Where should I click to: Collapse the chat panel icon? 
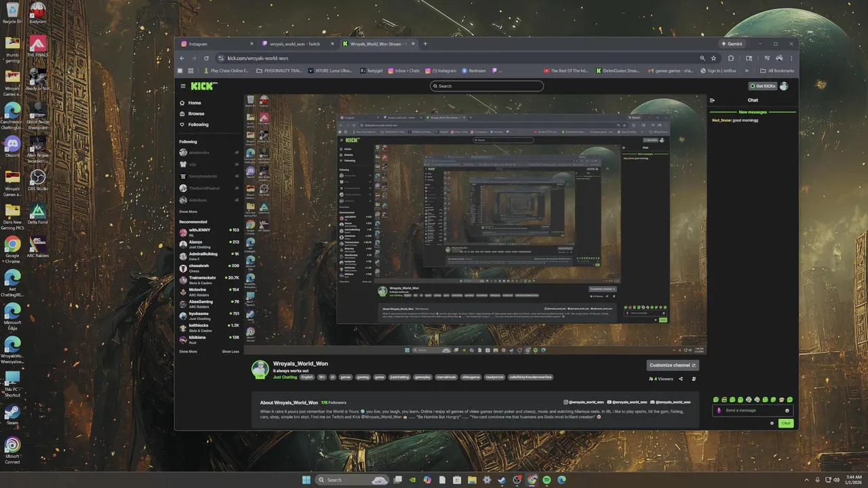712,100
